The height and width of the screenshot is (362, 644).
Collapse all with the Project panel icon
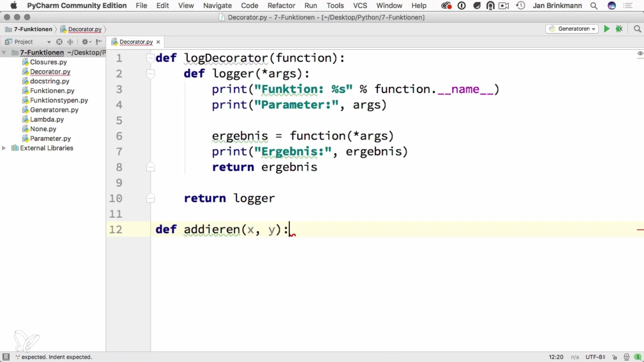point(70,42)
